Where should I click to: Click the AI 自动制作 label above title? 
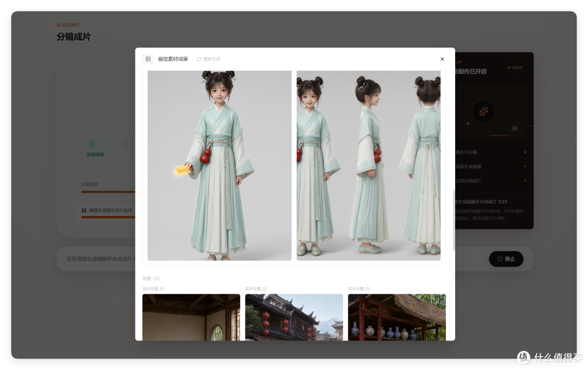point(68,25)
